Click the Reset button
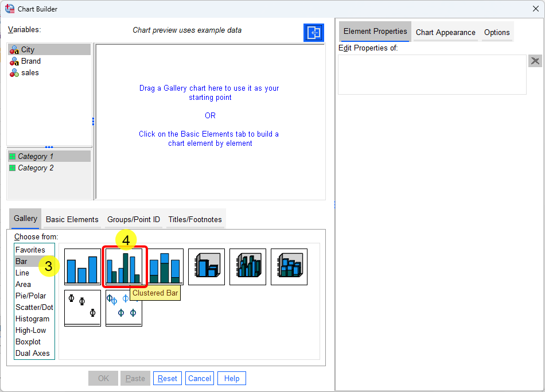 167,378
